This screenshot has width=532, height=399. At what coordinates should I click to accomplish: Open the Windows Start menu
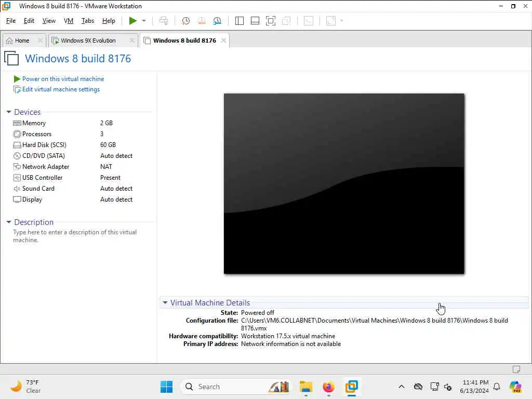[166, 387]
